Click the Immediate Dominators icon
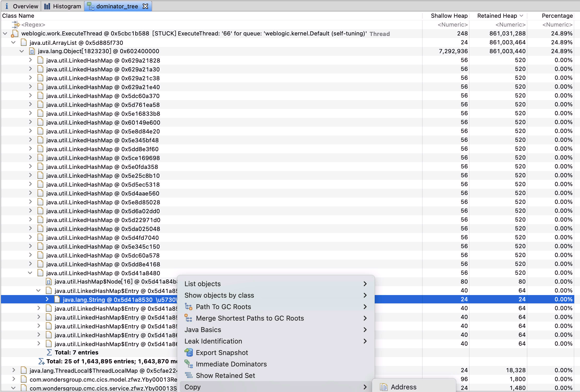This screenshot has height=392, width=580. [x=188, y=364]
